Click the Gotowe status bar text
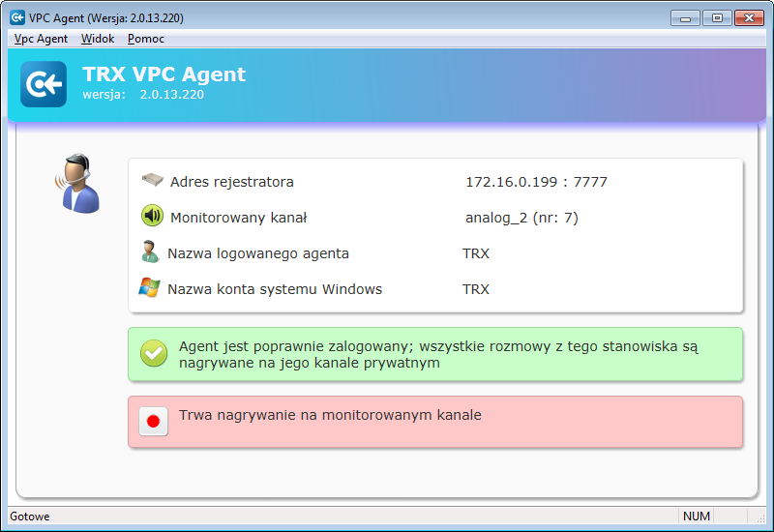The height and width of the screenshot is (532, 774). click(x=30, y=517)
